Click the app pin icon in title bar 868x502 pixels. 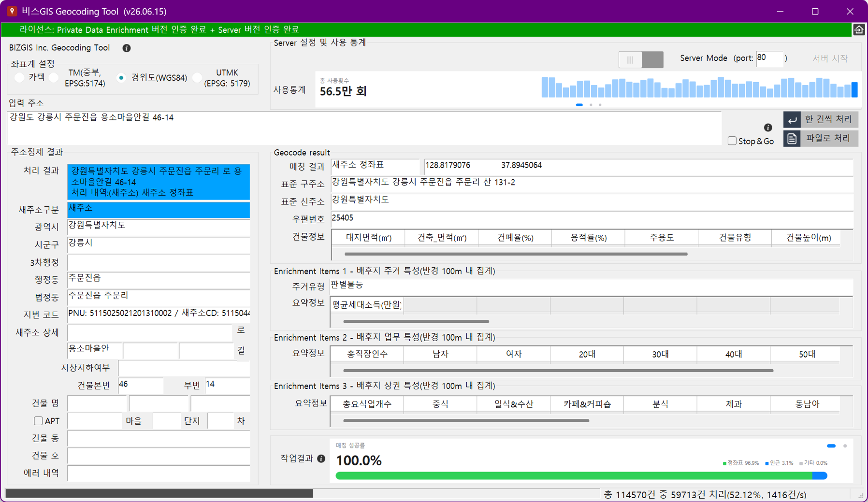(12, 11)
